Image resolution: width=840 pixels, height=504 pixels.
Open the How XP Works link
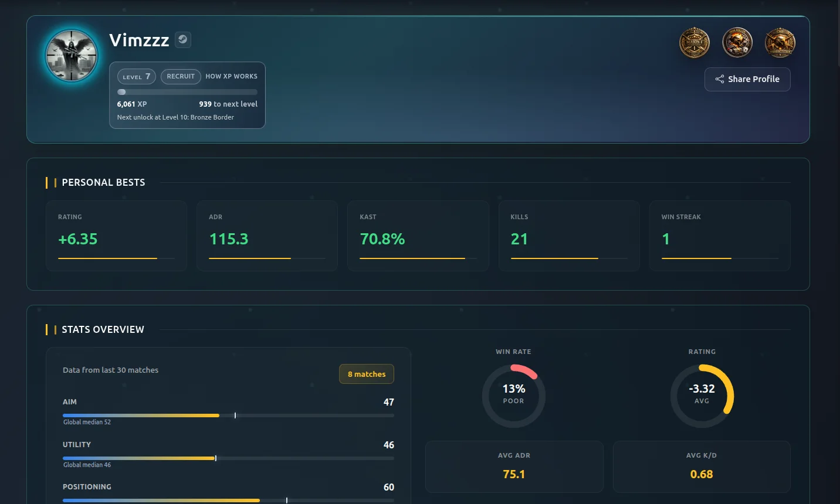[x=231, y=76]
